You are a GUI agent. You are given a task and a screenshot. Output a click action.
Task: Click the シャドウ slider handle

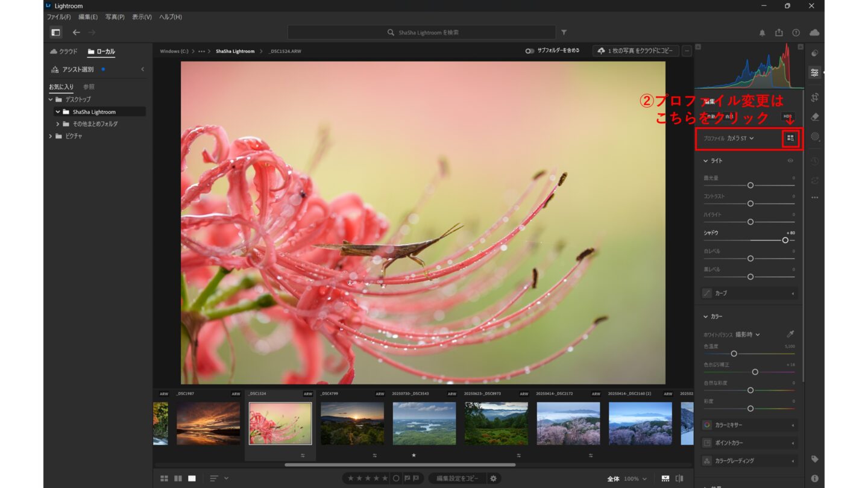point(785,240)
